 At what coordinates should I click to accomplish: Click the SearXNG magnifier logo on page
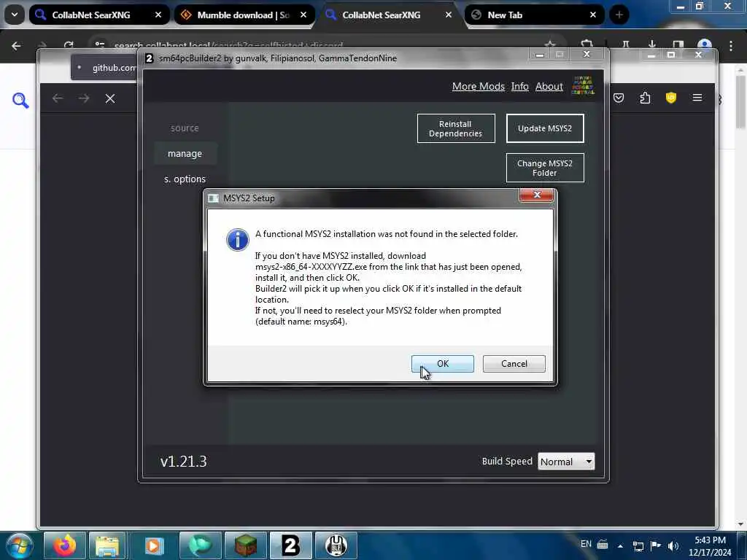click(20, 101)
